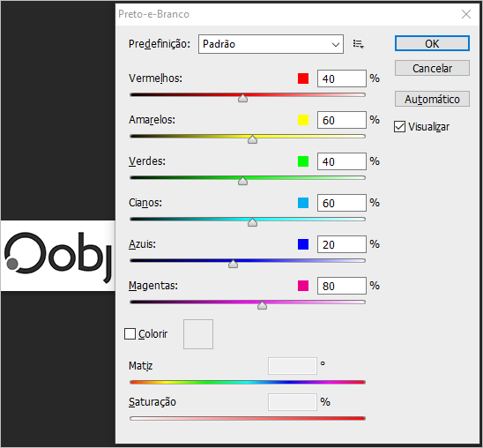Click the Azuis percentage input field
This screenshot has width=483, height=448.
point(342,244)
